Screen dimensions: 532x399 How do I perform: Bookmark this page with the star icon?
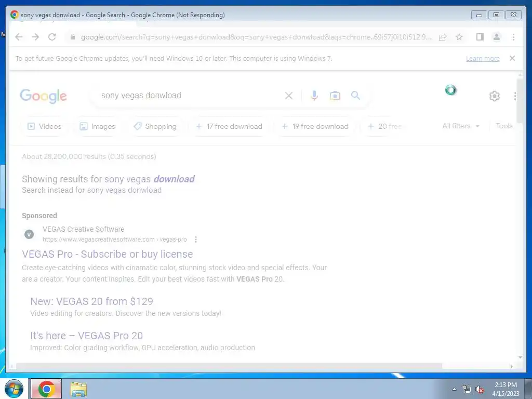pos(459,37)
